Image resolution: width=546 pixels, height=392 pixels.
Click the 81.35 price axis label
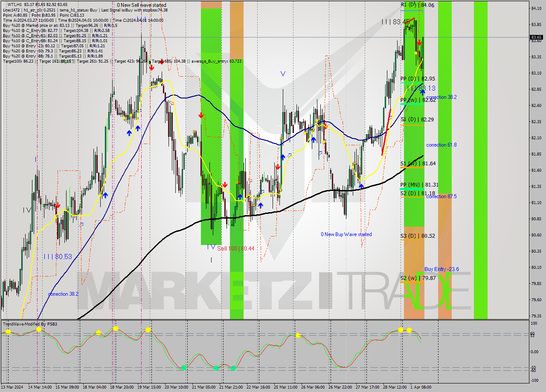coord(536,186)
